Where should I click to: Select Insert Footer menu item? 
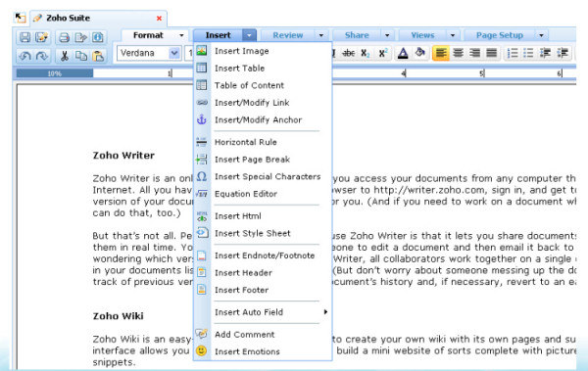[x=263, y=290]
